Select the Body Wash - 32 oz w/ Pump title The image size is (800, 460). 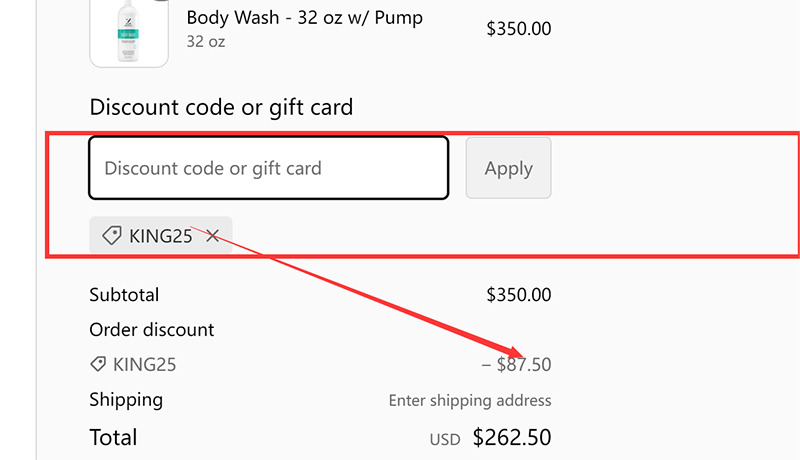(x=305, y=18)
